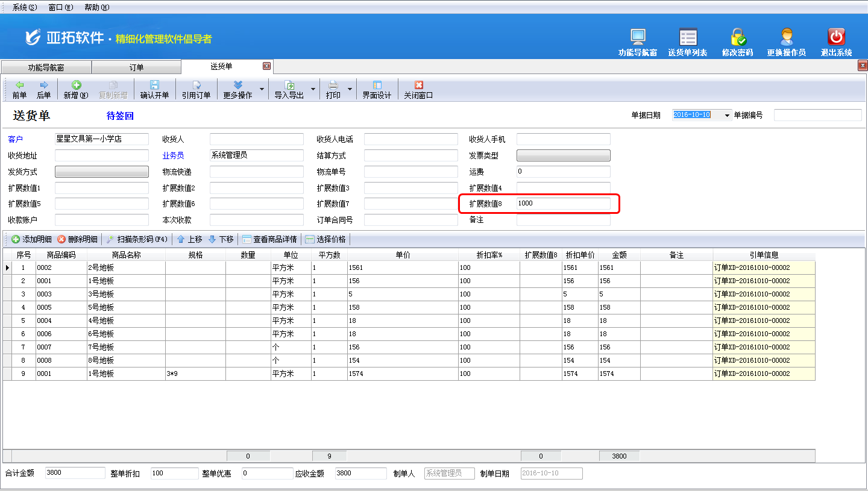This screenshot has height=491, width=868.
Task: Open the 界面设计 layout designer
Action: (x=377, y=89)
